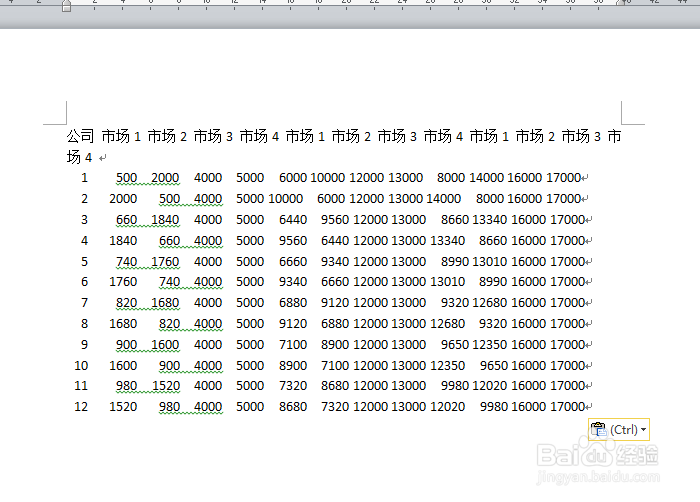Click value 9320 in row 8
700x502 pixels.
pos(493,324)
